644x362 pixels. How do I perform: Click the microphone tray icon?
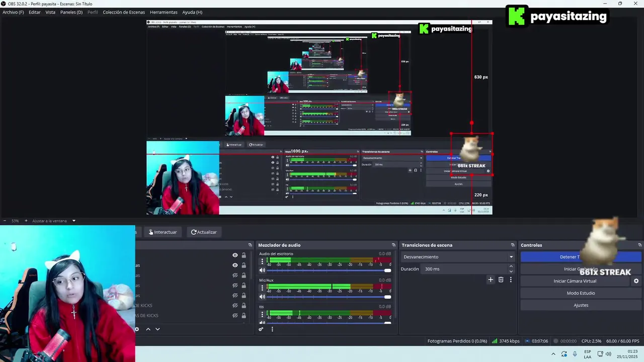point(575,354)
